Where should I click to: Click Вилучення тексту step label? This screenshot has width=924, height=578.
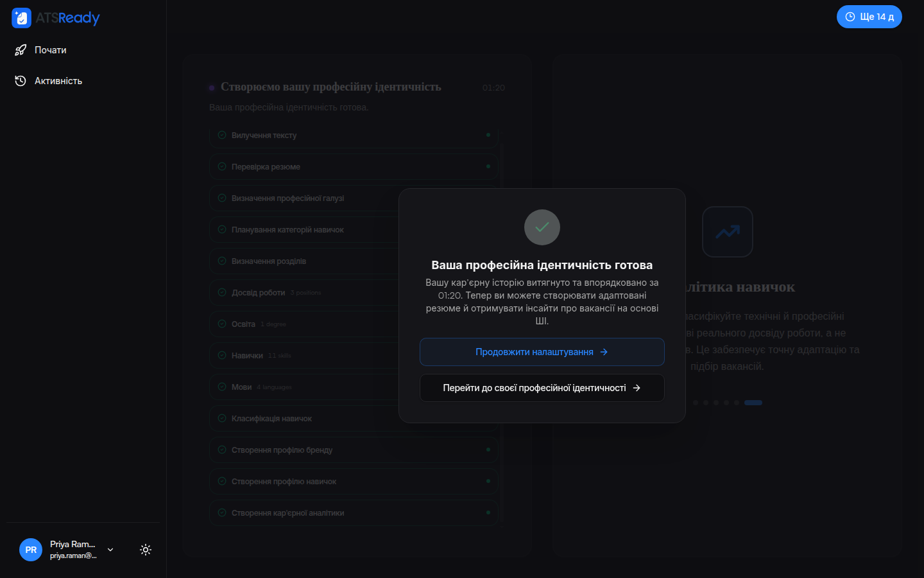pyautogui.click(x=264, y=136)
